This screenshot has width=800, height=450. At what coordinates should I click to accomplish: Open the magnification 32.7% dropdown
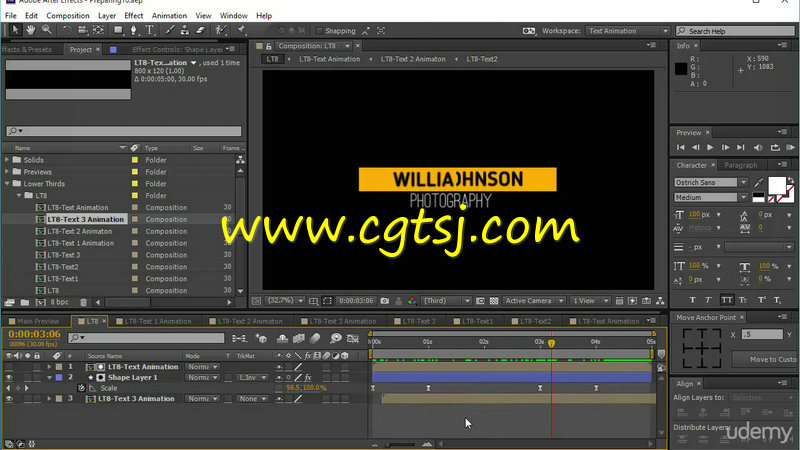click(x=285, y=301)
